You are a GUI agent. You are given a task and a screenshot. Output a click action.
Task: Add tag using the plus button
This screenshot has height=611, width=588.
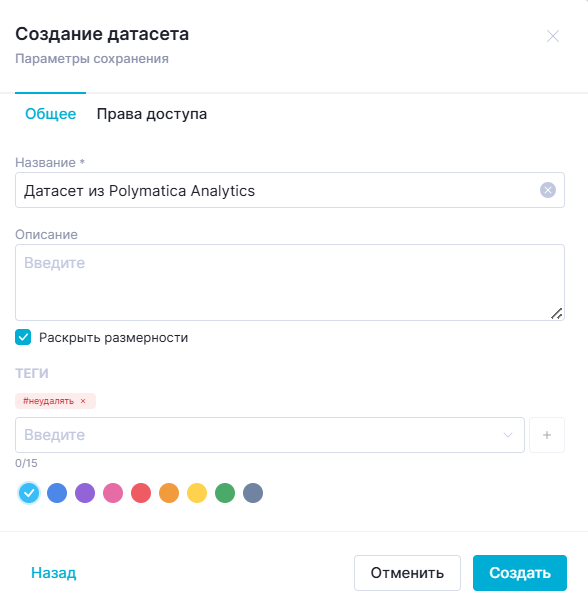[x=547, y=435]
